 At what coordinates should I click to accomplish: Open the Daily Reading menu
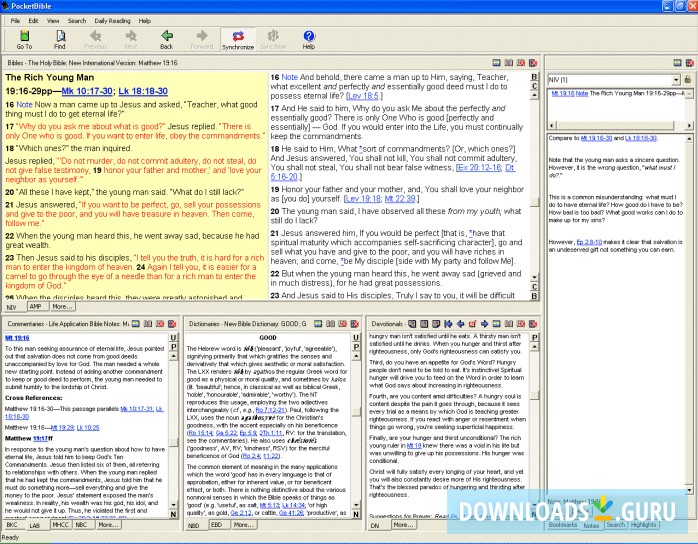click(114, 20)
